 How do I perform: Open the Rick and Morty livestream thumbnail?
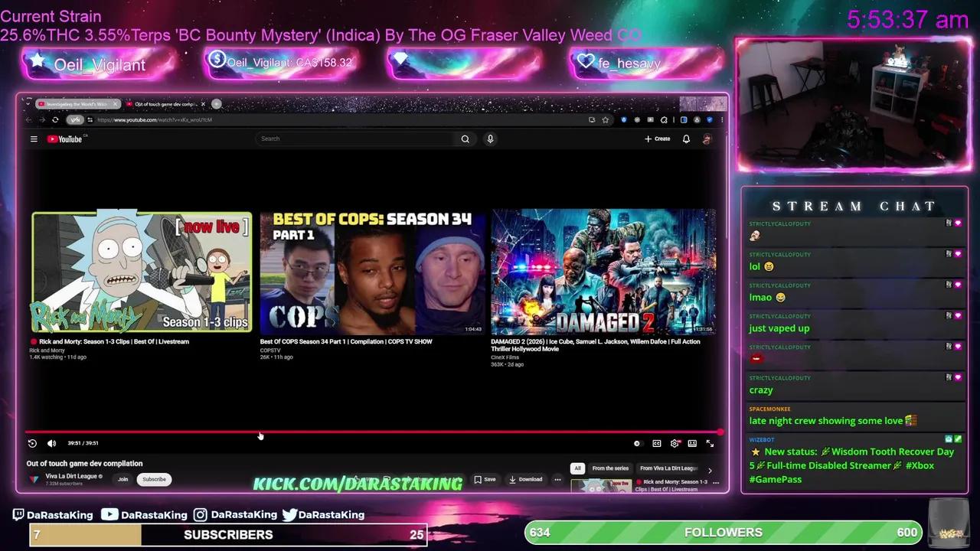coord(142,272)
